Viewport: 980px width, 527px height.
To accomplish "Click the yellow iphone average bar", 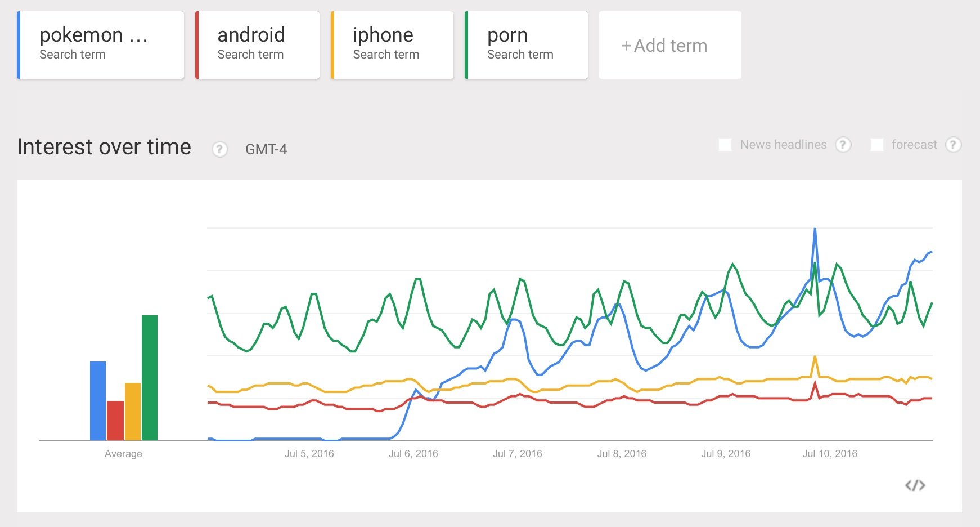I will tap(133, 412).
